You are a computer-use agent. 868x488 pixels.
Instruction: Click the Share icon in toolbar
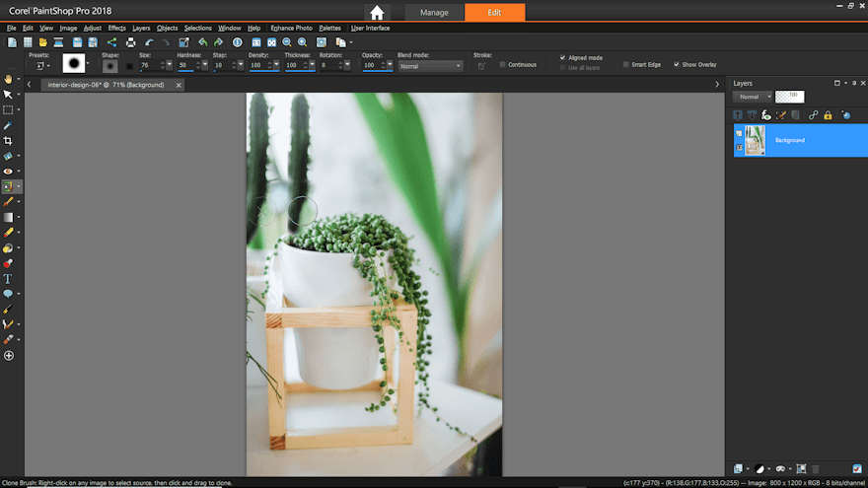(x=110, y=42)
